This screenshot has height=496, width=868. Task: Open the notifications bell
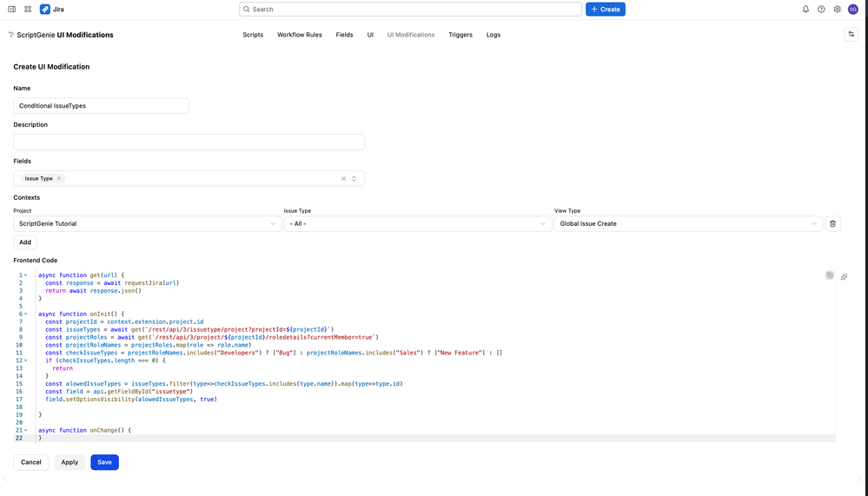tap(805, 10)
